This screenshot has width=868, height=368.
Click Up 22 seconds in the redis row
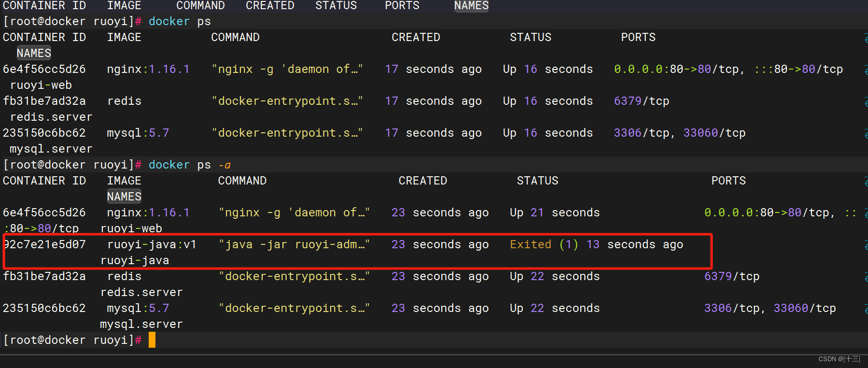tap(555, 276)
